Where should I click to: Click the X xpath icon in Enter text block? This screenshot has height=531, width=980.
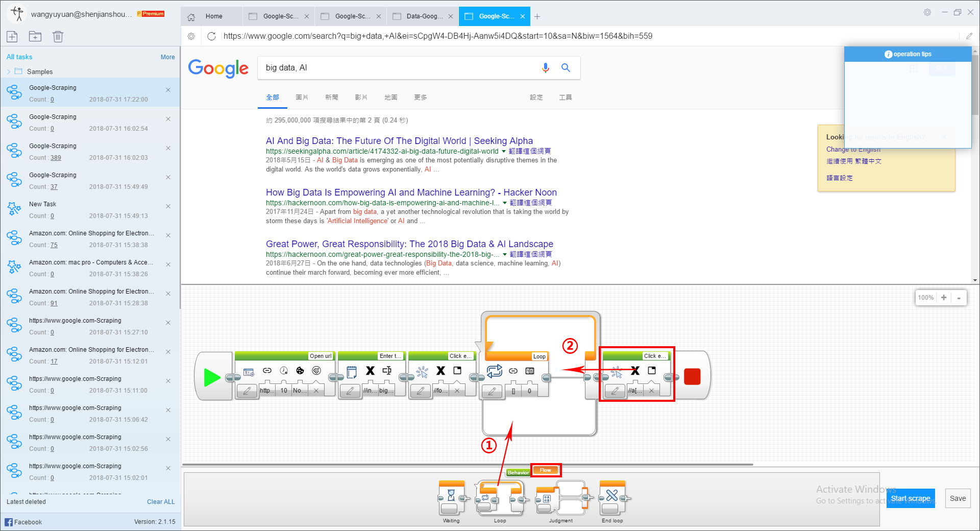pyautogui.click(x=370, y=371)
